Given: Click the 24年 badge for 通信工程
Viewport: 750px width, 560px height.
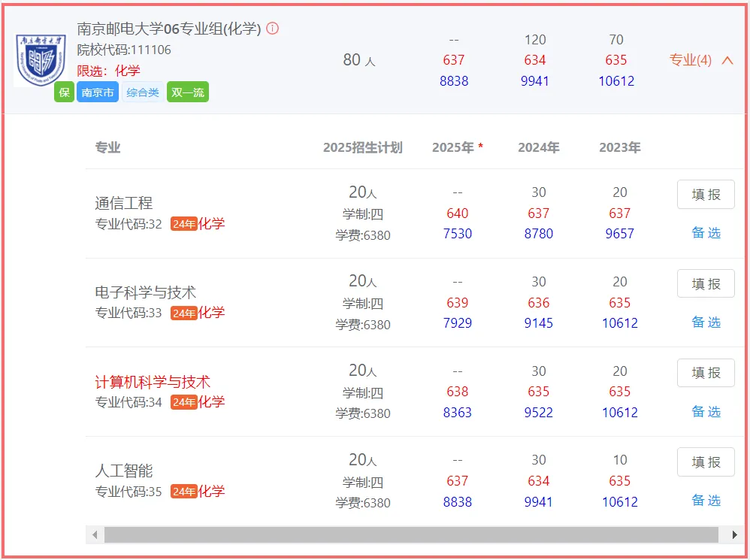Looking at the screenshot, I should pyautogui.click(x=183, y=224).
